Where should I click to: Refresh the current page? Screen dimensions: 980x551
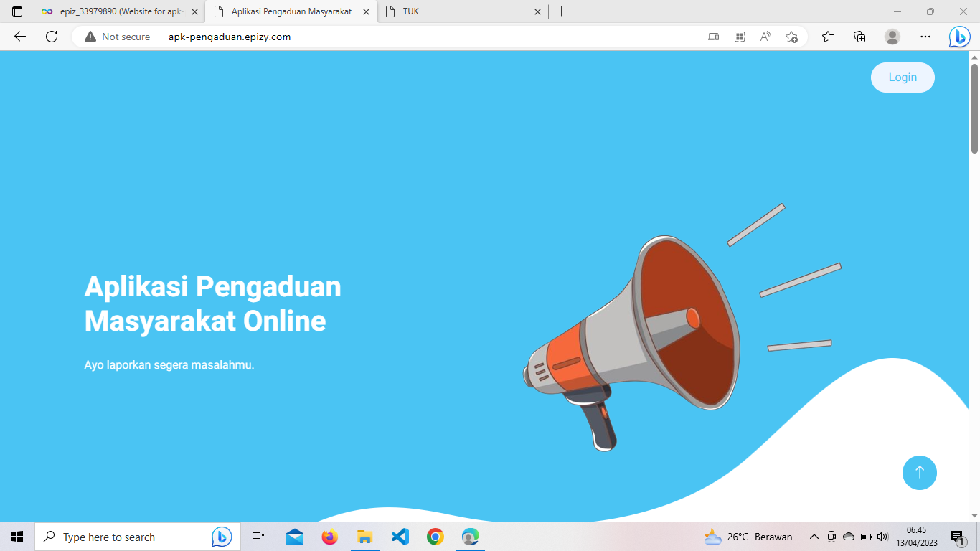[x=52, y=37]
